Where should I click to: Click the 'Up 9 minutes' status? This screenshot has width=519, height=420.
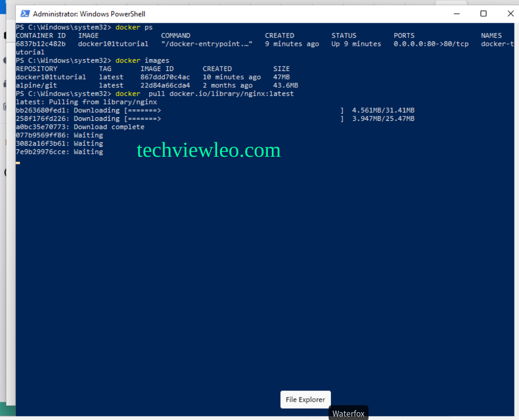coord(356,44)
